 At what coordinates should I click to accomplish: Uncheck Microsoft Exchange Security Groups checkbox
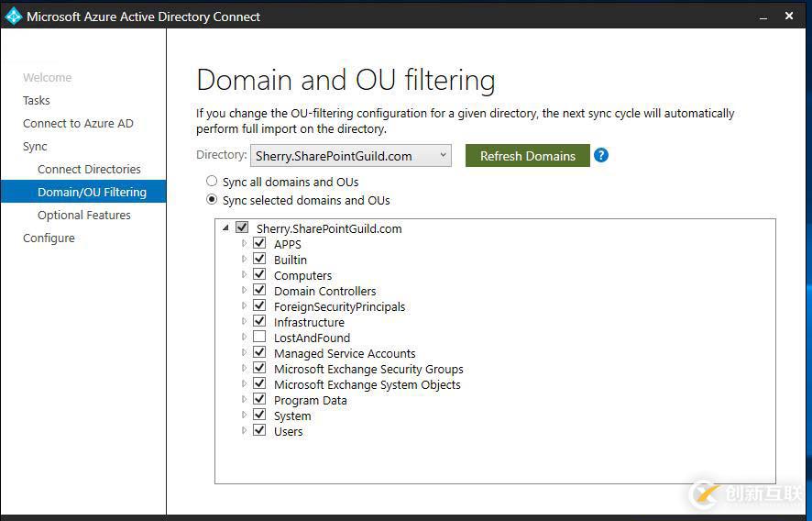coord(259,368)
